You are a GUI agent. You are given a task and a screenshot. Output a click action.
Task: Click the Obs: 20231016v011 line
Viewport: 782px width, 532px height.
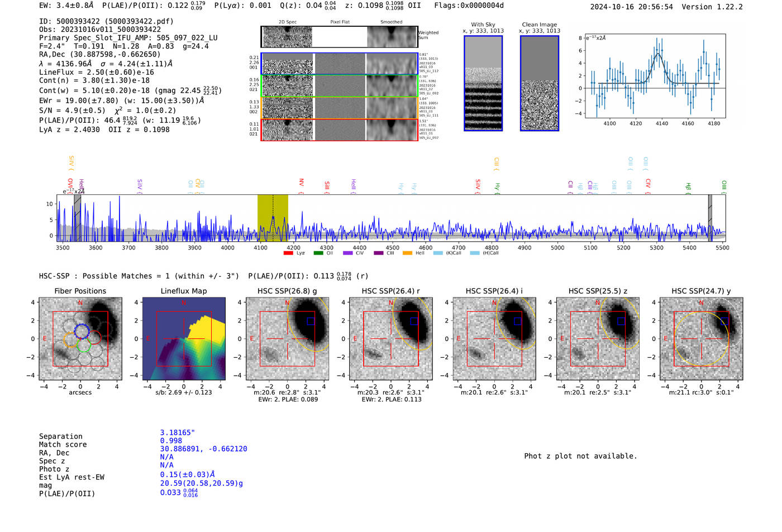pyautogui.click(x=100, y=30)
